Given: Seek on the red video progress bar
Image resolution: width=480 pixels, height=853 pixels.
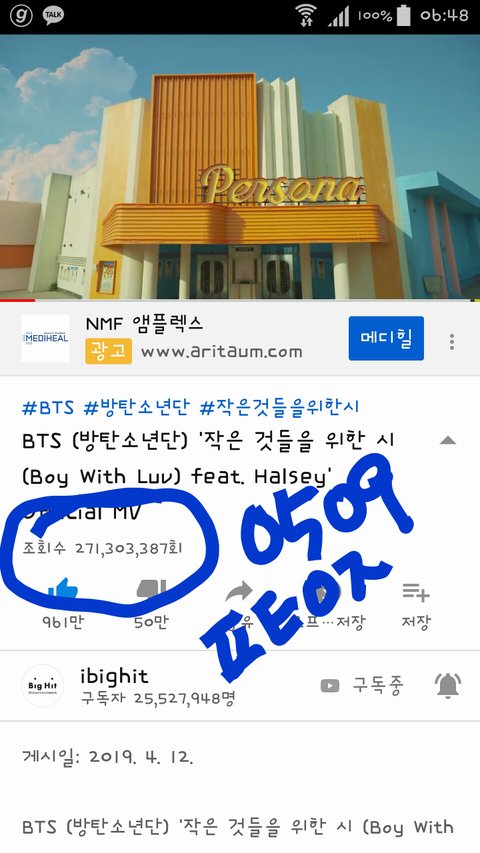Looking at the screenshot, I should [x=240, y=300].
